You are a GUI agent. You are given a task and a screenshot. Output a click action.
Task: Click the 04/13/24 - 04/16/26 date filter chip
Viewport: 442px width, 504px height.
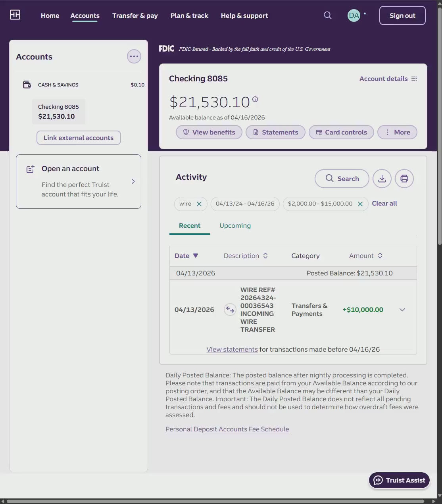(245, 204)
